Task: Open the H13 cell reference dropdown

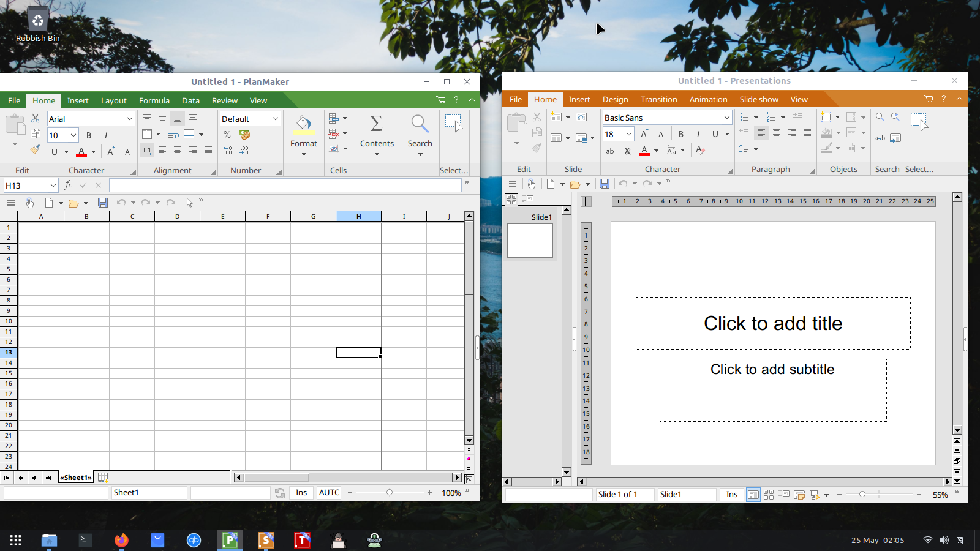Action: coord(53,186)
